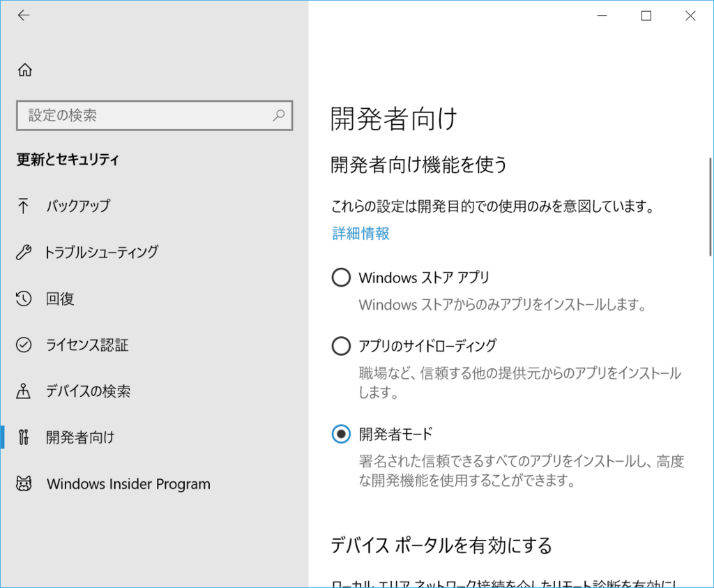Focus the 設定の検索 search field
The image size is (714, 588).
point(154,115)
